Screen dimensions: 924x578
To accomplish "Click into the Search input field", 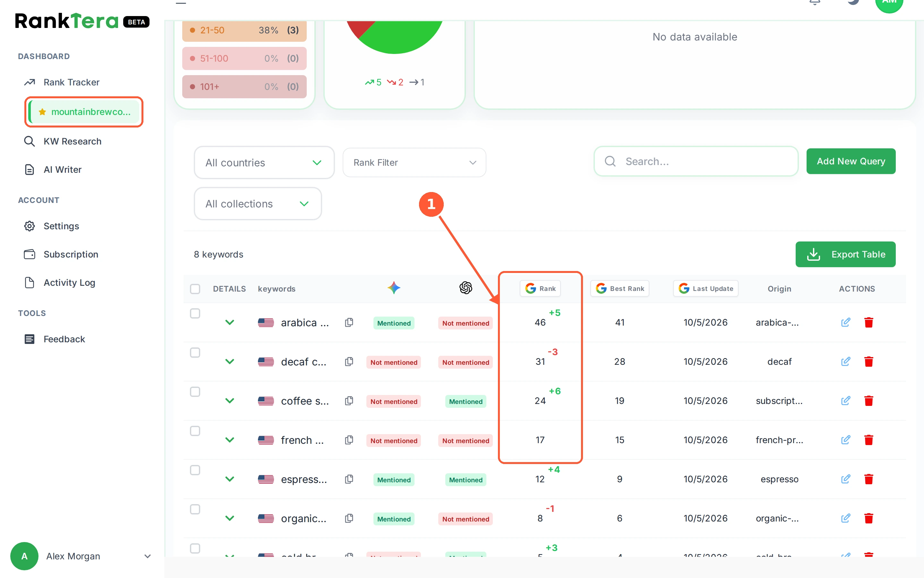I will (x=696, y=161).
